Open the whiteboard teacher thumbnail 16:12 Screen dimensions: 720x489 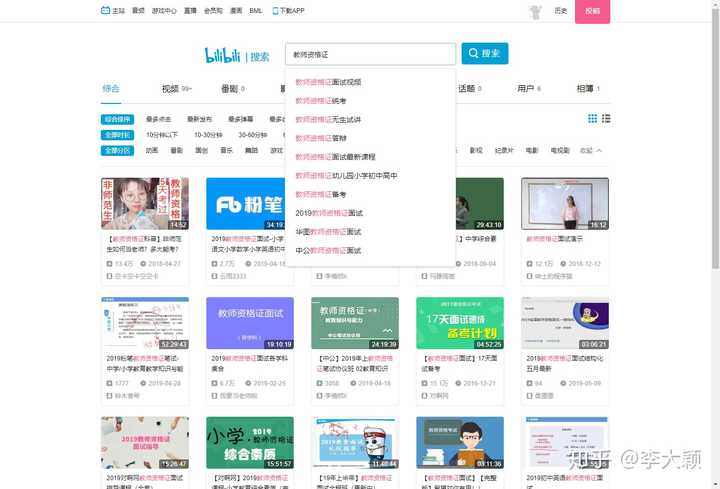coord(565,204)
